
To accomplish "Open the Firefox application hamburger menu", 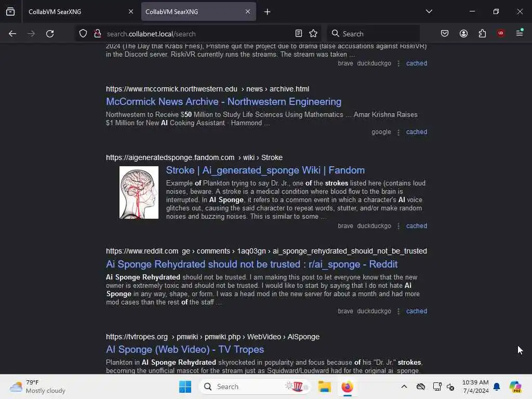I will tap(520, 33).
